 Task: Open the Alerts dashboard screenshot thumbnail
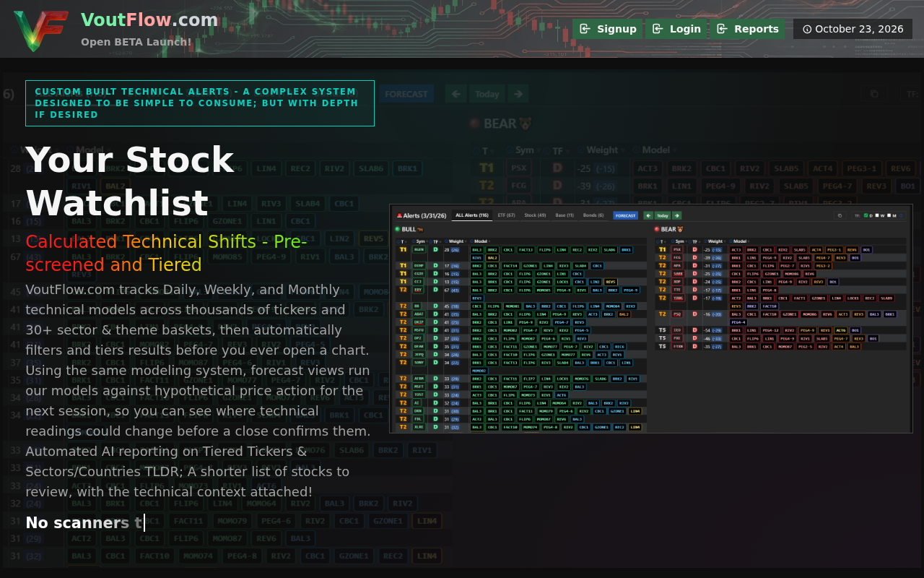click(x=651, y=319)
